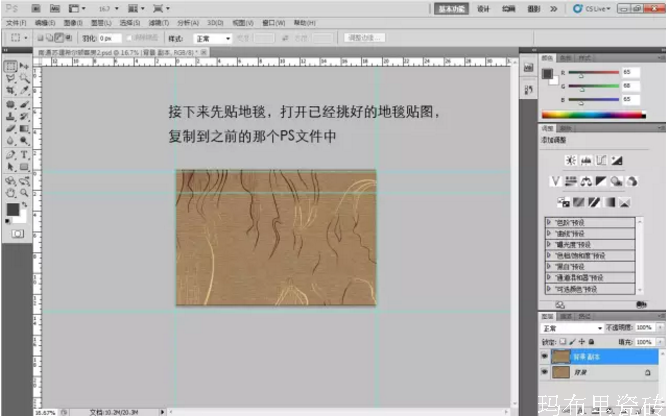
Task: Swap foreground and background colors
Action: pyautogui.click(x=25, y=205)
